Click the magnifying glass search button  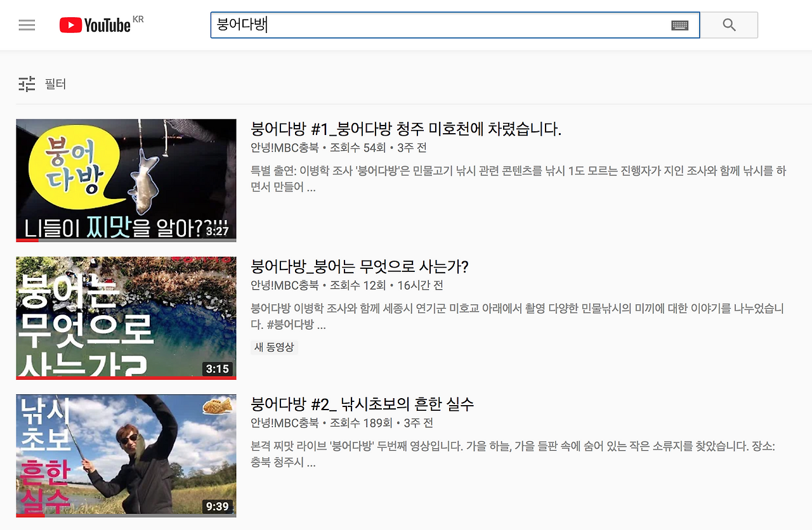pos(729,25)
